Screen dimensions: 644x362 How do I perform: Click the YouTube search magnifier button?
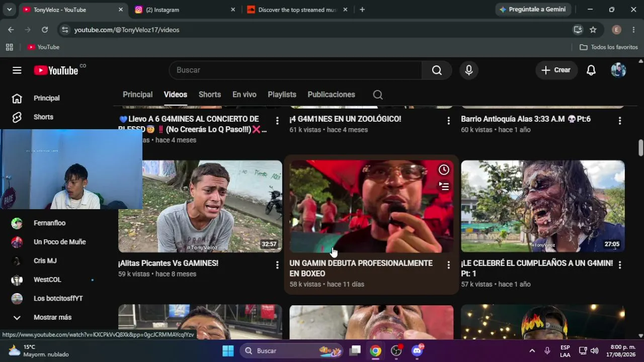point(437,70)
